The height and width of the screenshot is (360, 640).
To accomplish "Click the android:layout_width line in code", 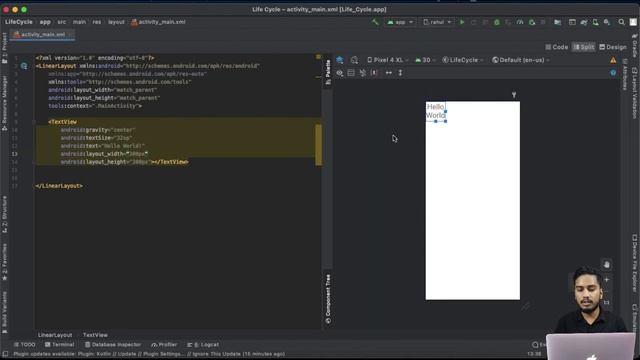I will coord(104,154).
